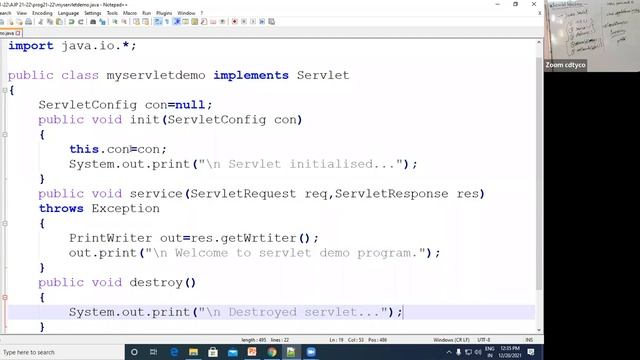The width and height of the screenshot is (640, 360).
Task: Click the UTF-8 encoding status entry
Action: pyautogui.click(x=483, y=340)
